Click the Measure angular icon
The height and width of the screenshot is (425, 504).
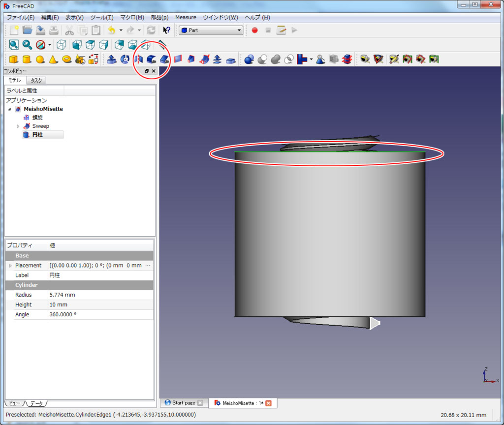(378, 59)
